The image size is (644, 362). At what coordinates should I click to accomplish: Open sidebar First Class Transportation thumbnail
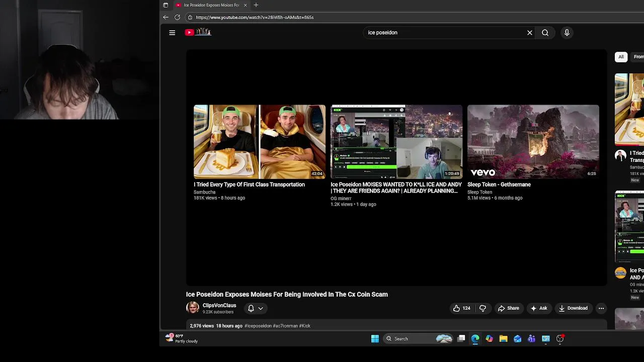coord(629,110)
